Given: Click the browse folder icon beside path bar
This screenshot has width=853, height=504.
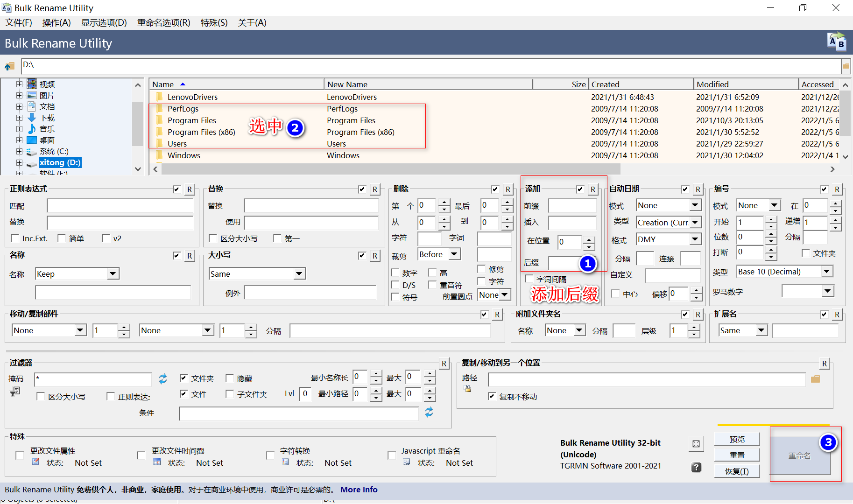Looking at the screenshot, I should pyautogui.click(x=846, y=66).
